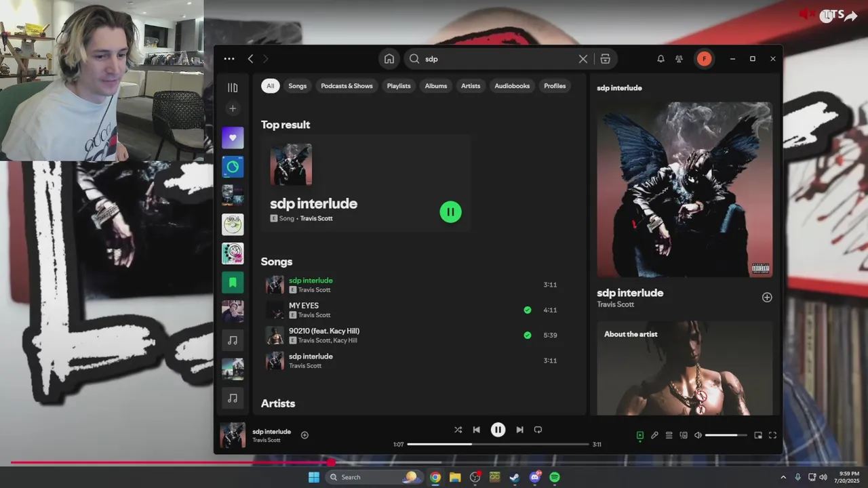Open Your Episodes green bookmark in the sidebar
This screenshot has width=868, height=488.
pos(233,282)
